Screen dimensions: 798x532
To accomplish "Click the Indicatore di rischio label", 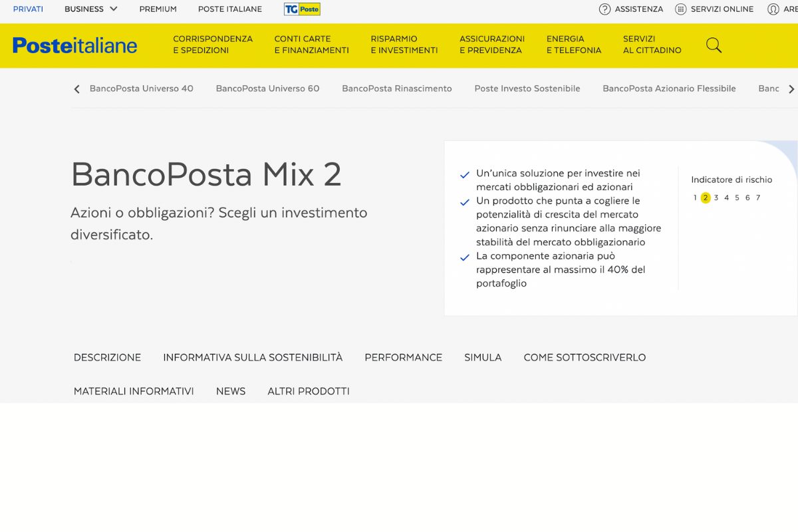I will [x=731, y=180].
